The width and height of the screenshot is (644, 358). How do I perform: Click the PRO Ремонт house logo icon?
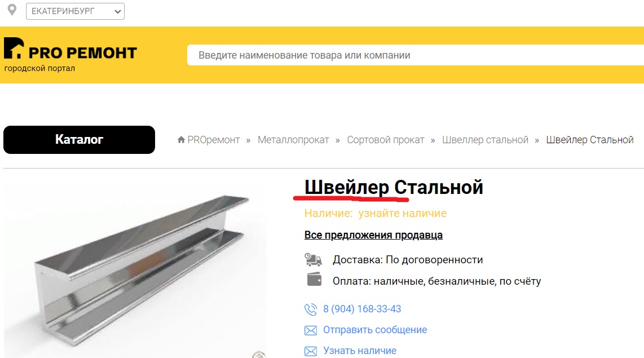[14, 48]
